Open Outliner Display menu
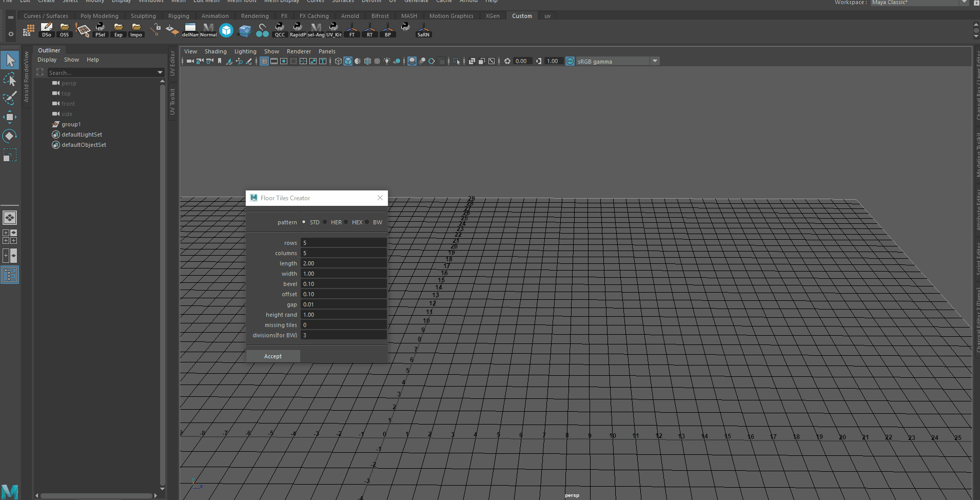This screenshot has width=980, height=500. click(47, 60)
